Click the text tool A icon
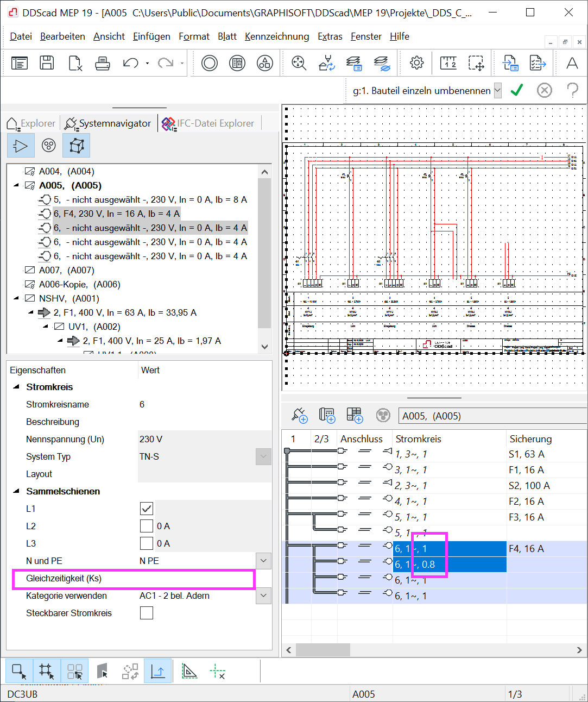 pyautogui.click(x=572, y=63)
